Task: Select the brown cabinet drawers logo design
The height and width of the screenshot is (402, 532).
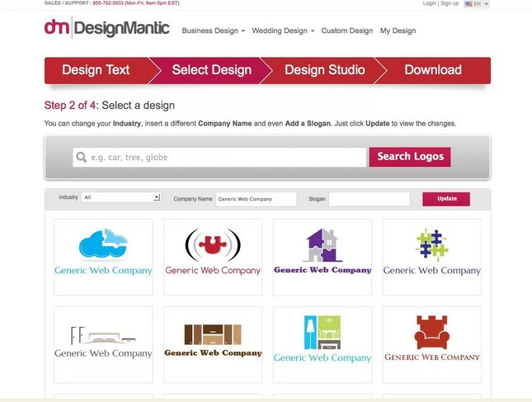Action: [x=213, y=343]
